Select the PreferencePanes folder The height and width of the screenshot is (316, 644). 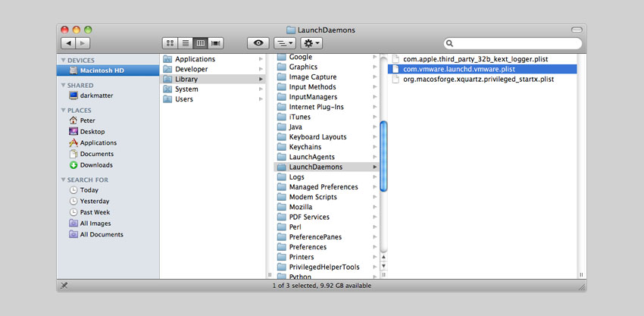[x=327, y=237]
